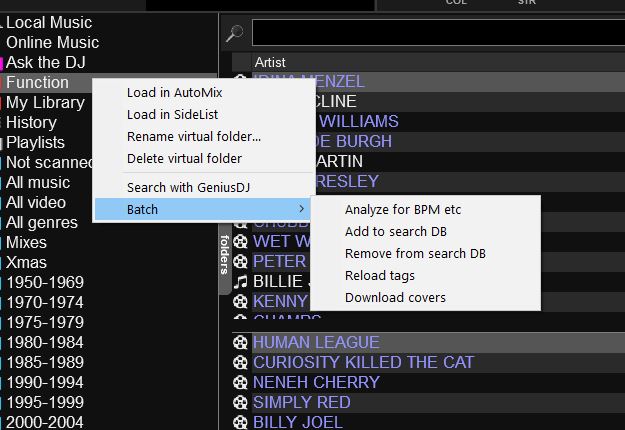The height and width of the screenshot is (430, 625).
Task: Select the All video folder
Action: (x=36, y=202)
